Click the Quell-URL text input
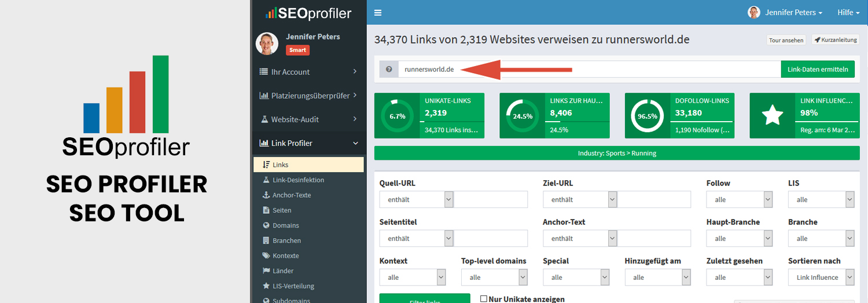Image resolution: width=868 pixels, height=303 pixels. (x=491, y=199)
